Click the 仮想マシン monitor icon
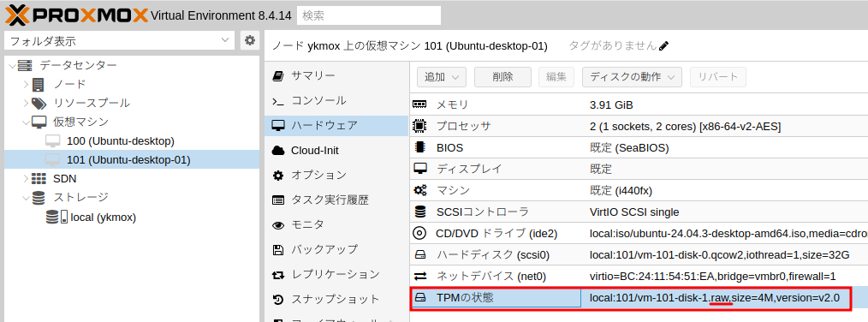 [x=39, y=122]
